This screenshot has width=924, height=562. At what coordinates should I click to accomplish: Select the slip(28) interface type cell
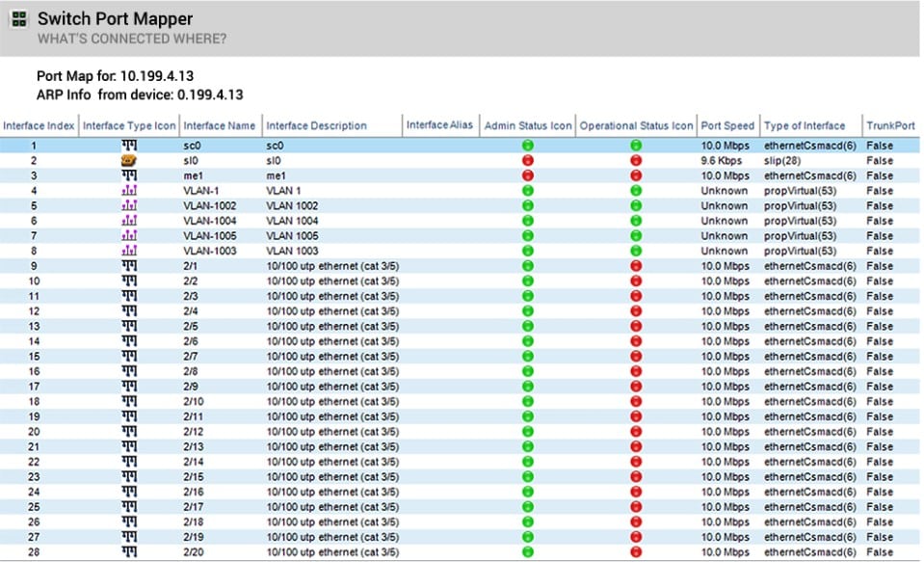click(782, 160)
